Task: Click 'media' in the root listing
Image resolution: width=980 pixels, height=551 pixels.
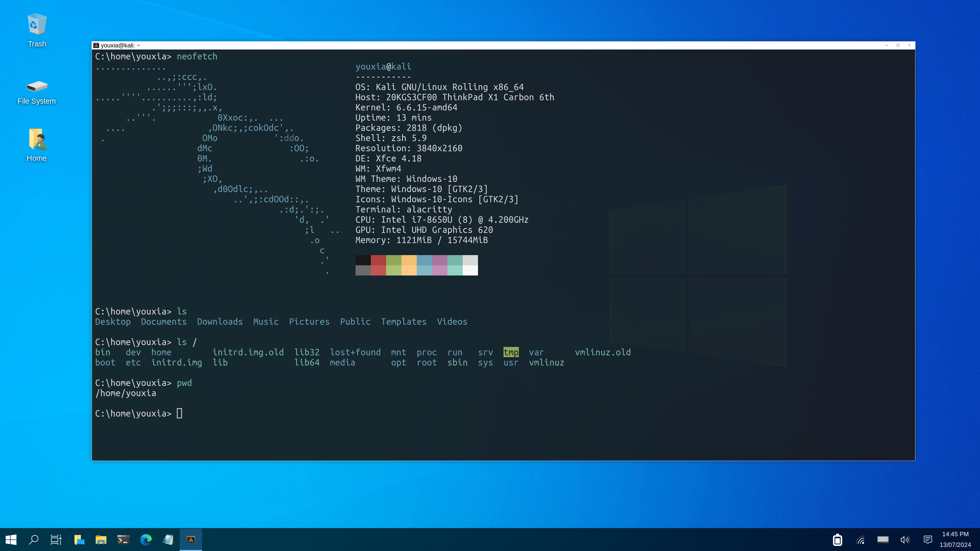Action: [342, 363]
